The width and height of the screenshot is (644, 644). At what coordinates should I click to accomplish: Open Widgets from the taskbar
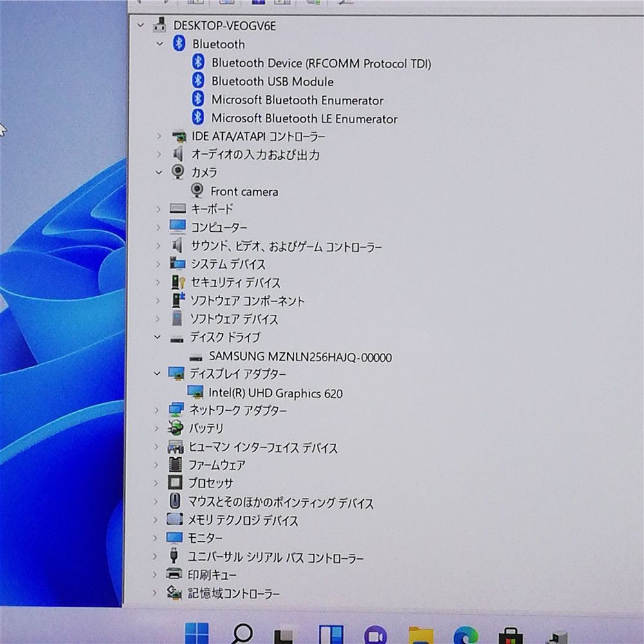[x=331, y=635]
